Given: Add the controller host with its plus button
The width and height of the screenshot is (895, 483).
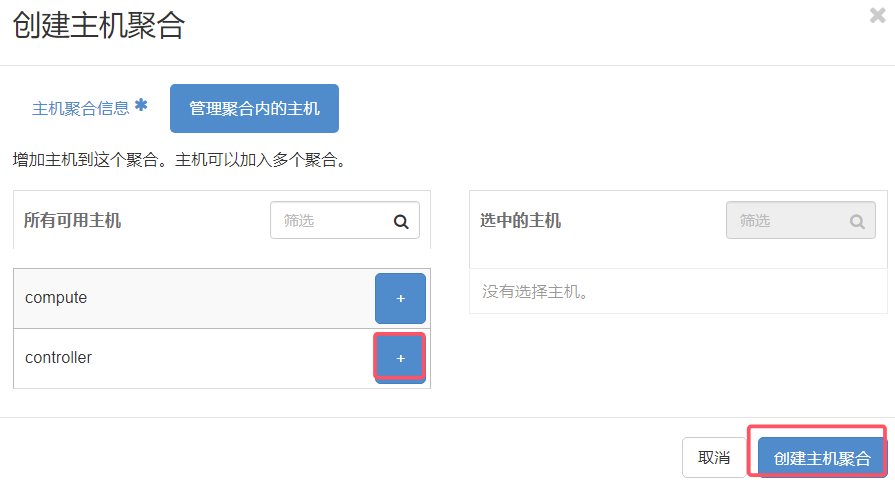Looking at the screenshot, I should 400,358.
